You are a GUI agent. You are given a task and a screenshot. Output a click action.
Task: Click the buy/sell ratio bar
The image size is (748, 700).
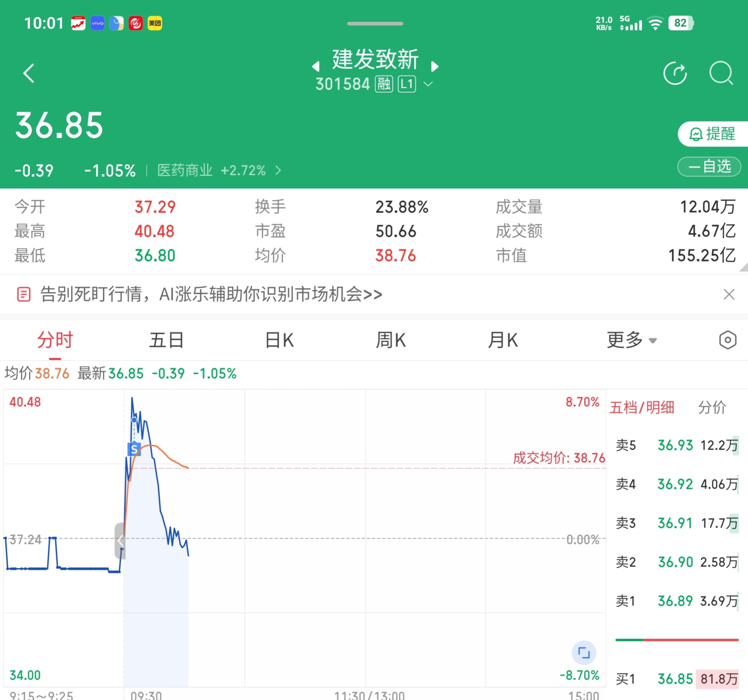[677, 640]
